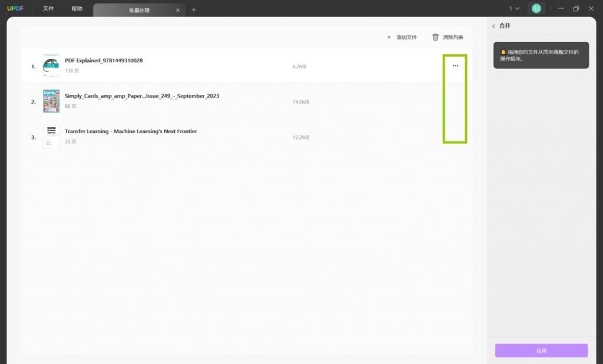Close the 批量处理 tab
Viewport: 603px width, 364px height.
[x=178, y=11]
